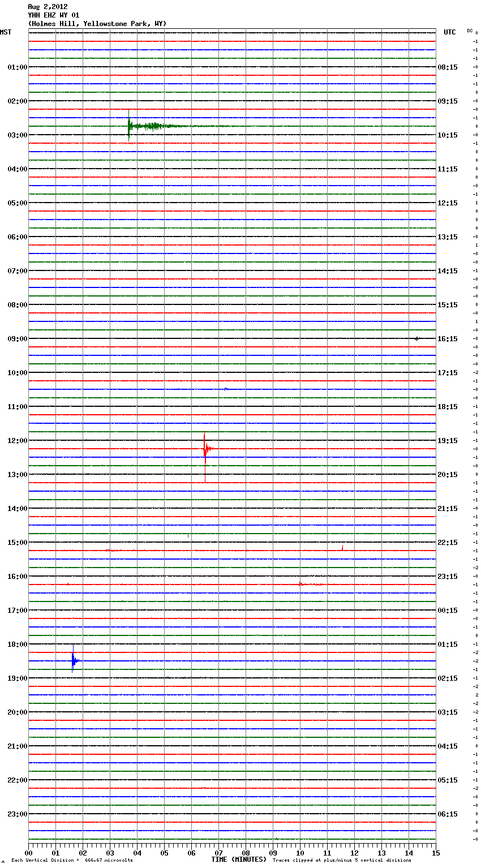This screenshot has height=868, width=481.
Task: Click the '20:00' MST hour label
Action: tap(17, 712)
